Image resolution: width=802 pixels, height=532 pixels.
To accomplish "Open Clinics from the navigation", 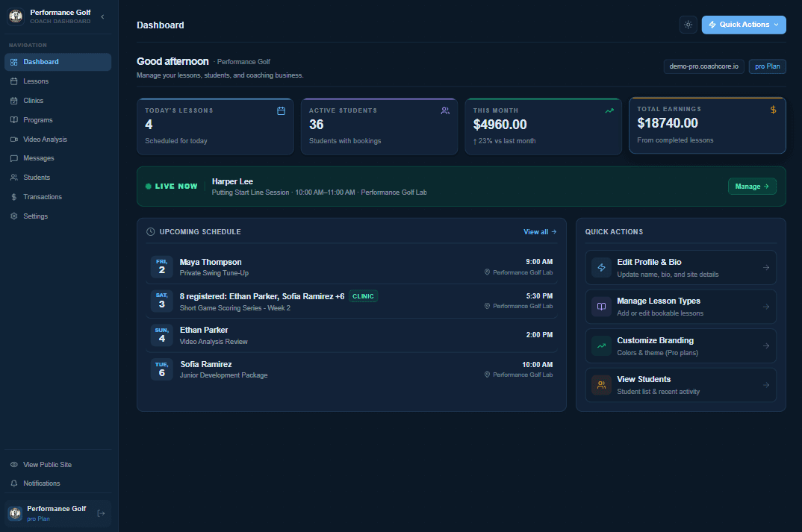I will tap(57, 101).
